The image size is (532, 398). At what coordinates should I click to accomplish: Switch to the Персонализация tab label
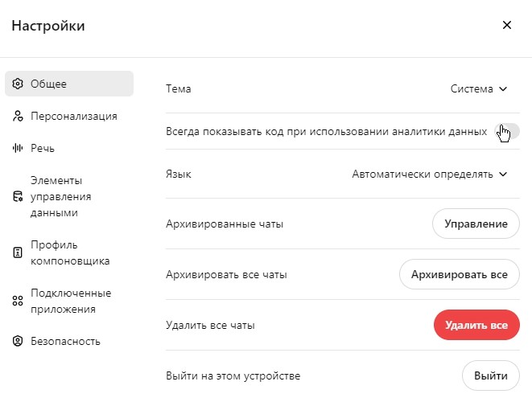click(x=74, y=116)
